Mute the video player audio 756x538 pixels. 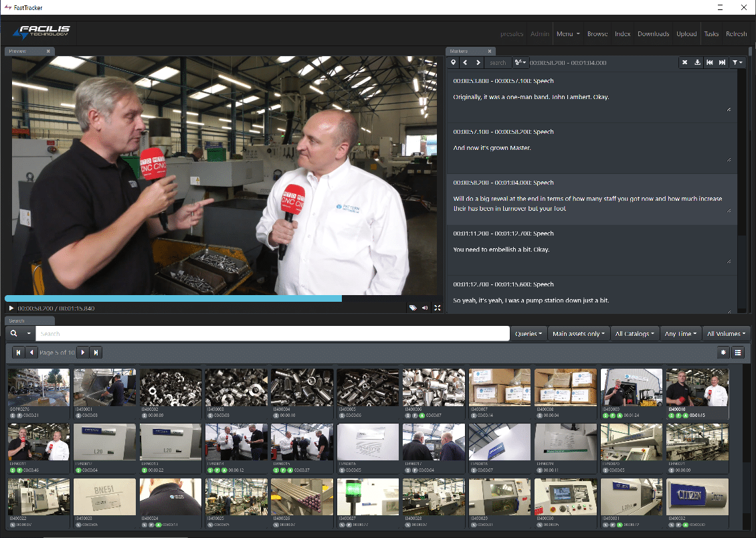424,308
